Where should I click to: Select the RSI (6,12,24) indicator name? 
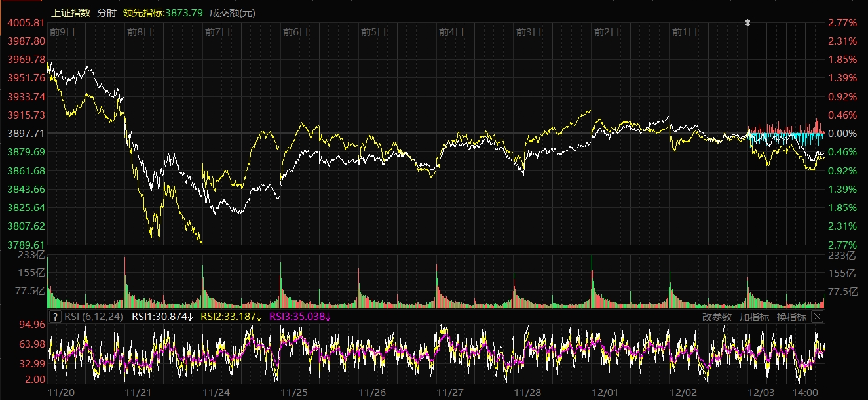pos(95,317)
